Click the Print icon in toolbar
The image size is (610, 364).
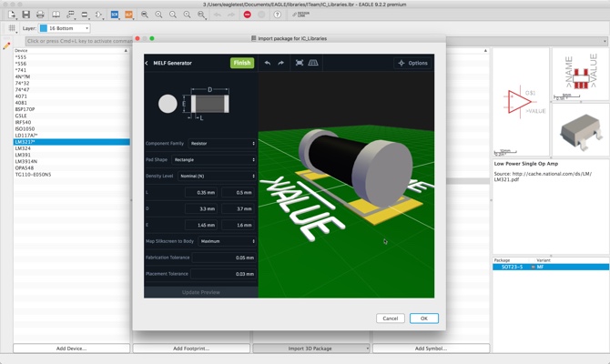pyautogui.click(x=40, y=15)
